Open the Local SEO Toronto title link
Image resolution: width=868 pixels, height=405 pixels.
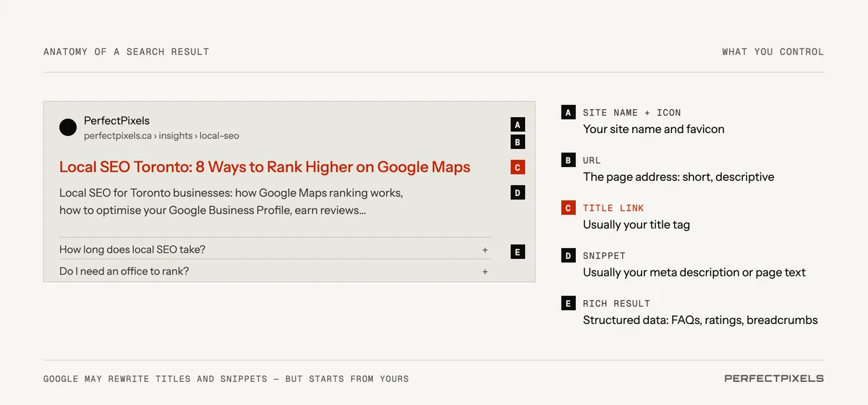coord(265,167)
